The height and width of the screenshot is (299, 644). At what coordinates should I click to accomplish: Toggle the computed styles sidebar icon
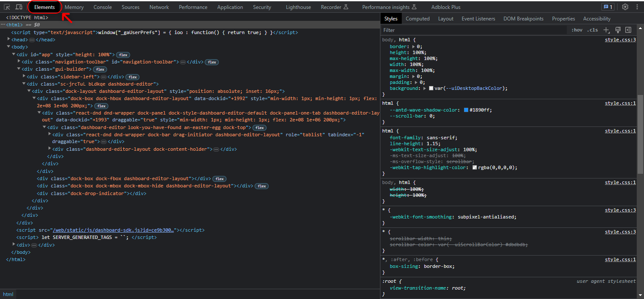[628, 30]
